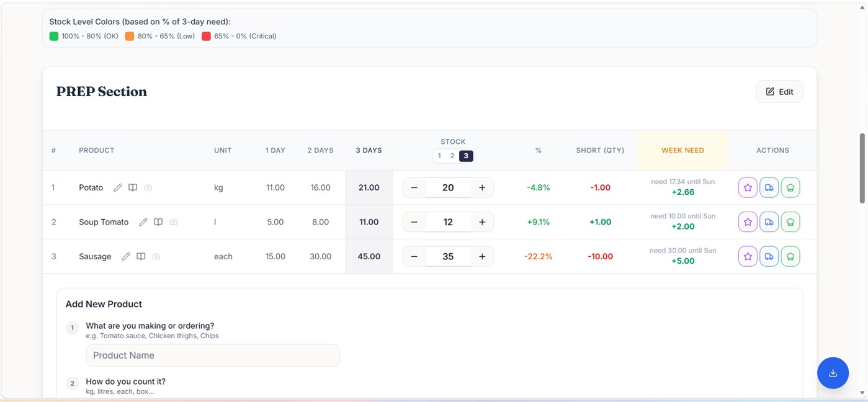Viewport: 868px width, 402px height.
Task: Click the Product Name input field
Action: tap(213, 355)
